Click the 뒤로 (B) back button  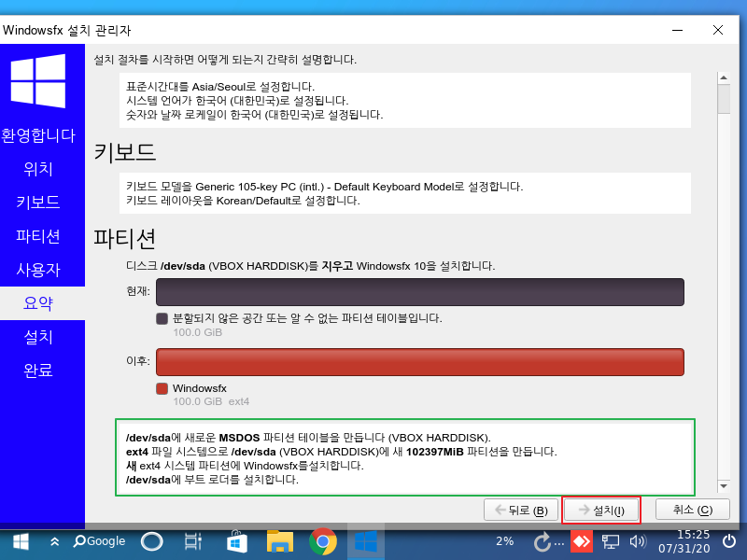(x=521, y=511)
